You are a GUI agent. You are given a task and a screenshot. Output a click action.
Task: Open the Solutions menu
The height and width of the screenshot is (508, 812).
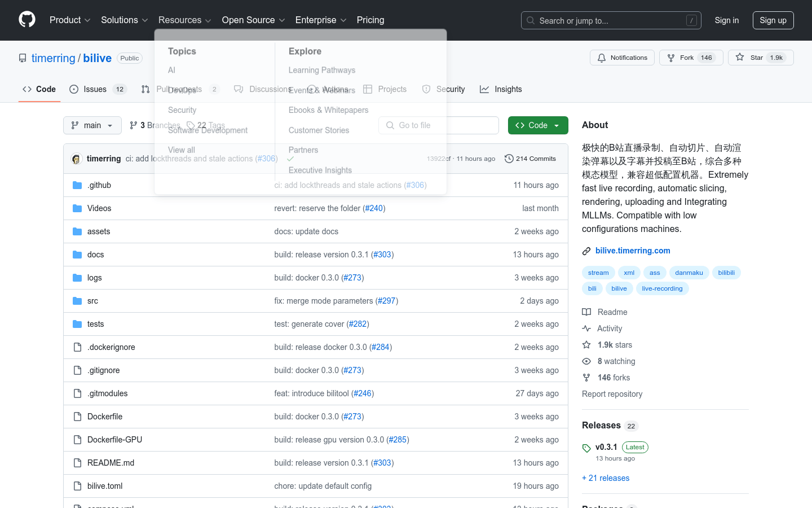pyautogui.click(x=125, y=20)
